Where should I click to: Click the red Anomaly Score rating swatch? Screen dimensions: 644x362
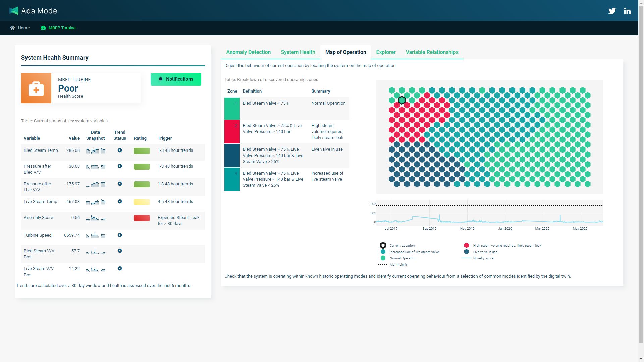pos(142,218)
